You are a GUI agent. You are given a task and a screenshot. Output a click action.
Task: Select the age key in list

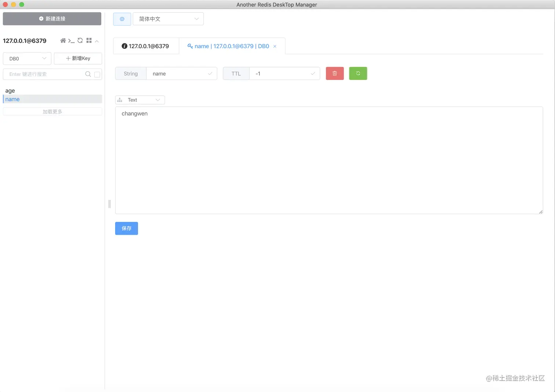point(52,91)
